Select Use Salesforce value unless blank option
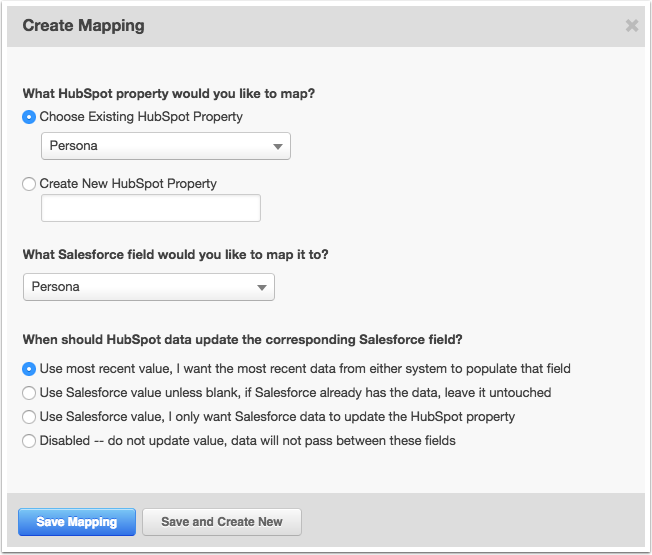The height and width of the screenshot is (555, 652). point(29,393)
